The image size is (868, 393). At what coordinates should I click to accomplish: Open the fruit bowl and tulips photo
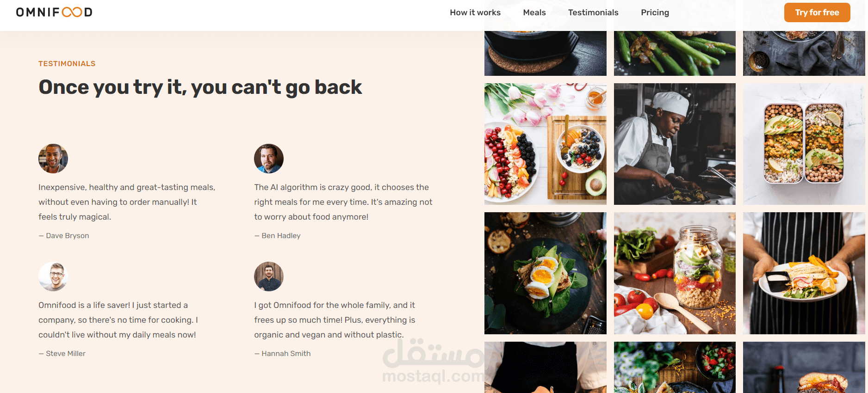click(x=546, y=144)
